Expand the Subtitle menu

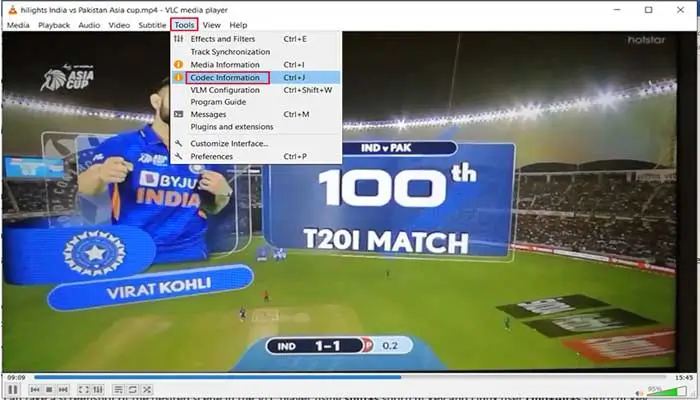[x=152, y=25]
